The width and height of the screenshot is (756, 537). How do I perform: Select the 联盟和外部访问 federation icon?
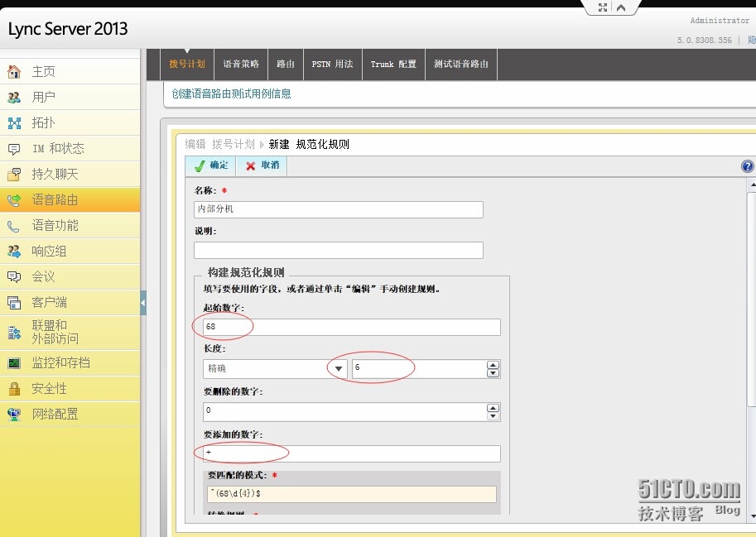pyautogui.click(x=14, y=333)
